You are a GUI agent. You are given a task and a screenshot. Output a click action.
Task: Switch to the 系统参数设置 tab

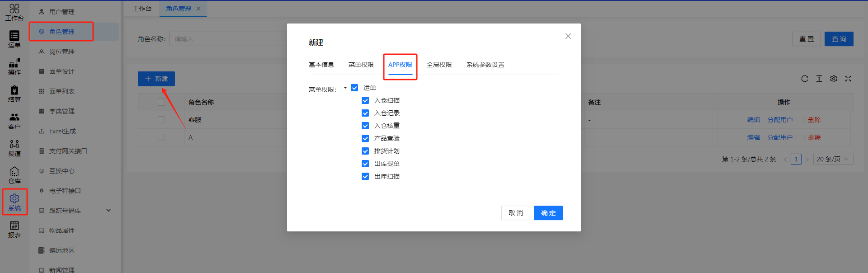pyautogui.click(x=485, y=65)
